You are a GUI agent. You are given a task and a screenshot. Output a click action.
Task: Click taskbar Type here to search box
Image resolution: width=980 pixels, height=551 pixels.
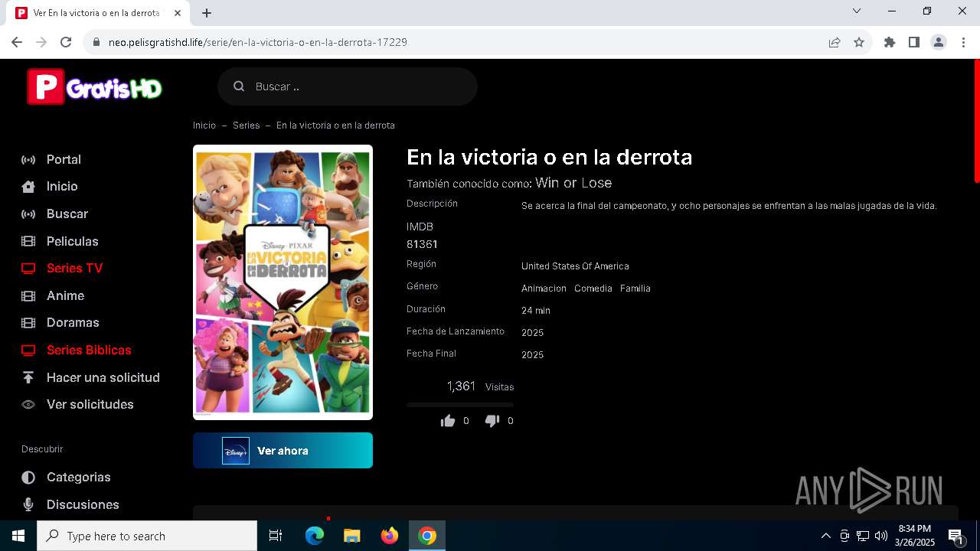147,536
